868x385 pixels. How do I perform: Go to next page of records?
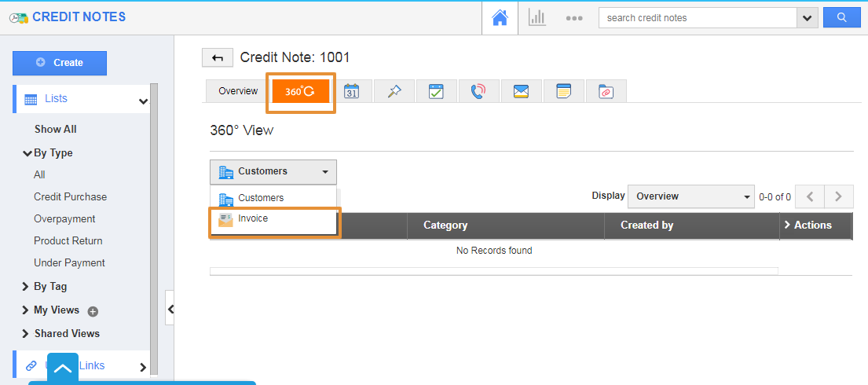point(838,196)
